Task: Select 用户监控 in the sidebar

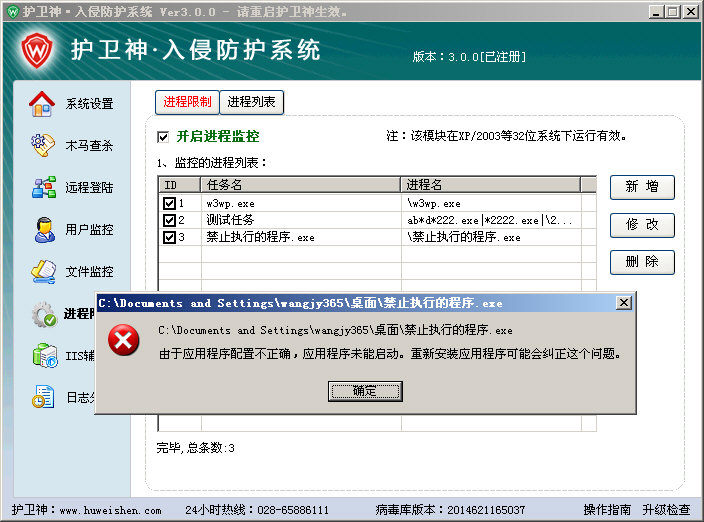Action: pos(89,229)
